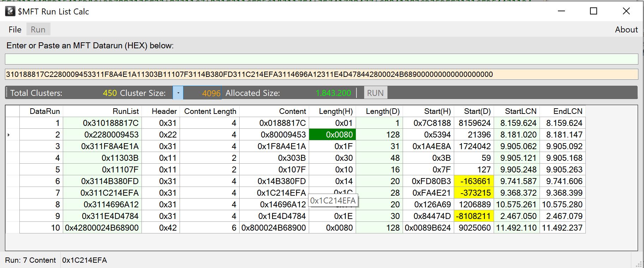Click the green highlighted 0x0080 Length cell
The image size is (644, 268).
click(332, 135)
